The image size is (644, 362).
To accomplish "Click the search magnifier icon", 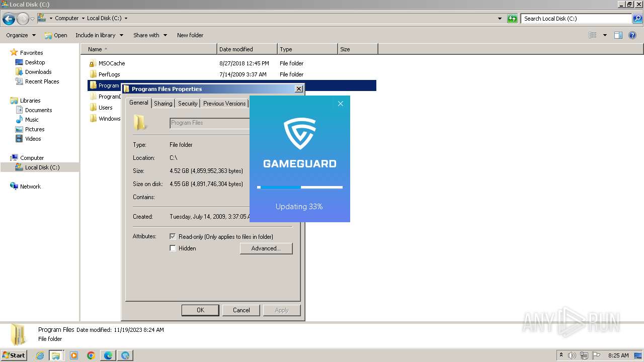I will [637, 19].
